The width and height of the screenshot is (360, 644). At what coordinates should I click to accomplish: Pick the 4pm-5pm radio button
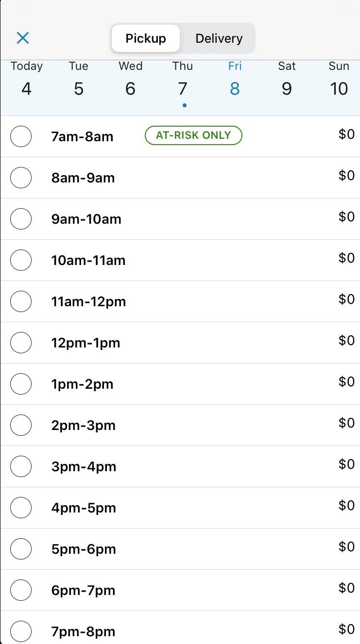21,508
